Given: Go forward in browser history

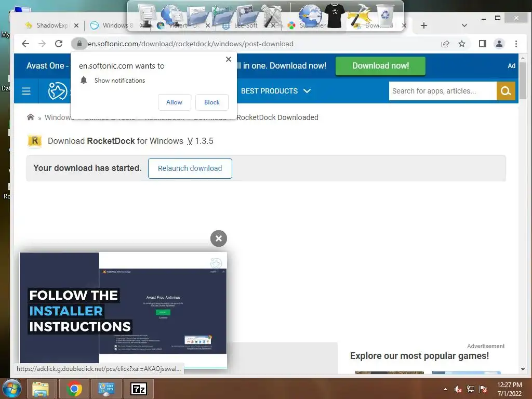Looking at the screenshot, I should pyautogui.click(x=42, y=44).
